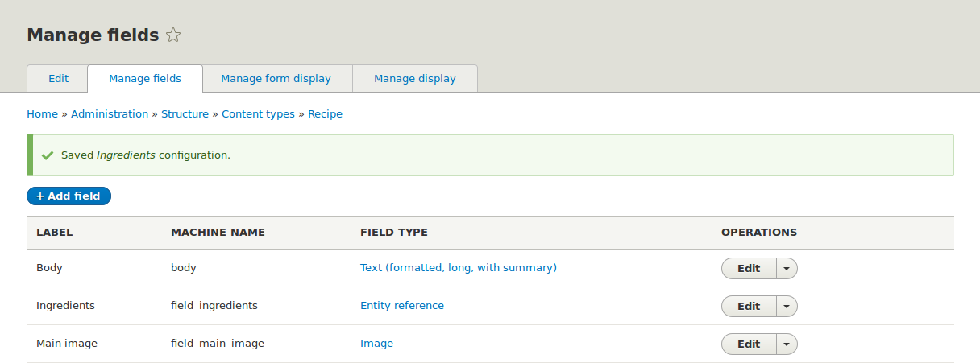The width and height of the screenshot is (980, 363).
Task: Click the Label column header
Action: coord(55,232)
